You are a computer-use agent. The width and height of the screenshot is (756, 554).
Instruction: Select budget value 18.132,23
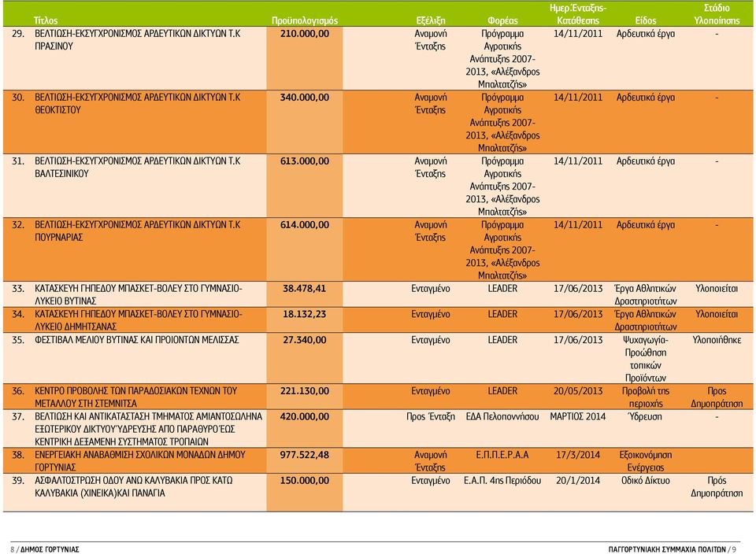pyautogui.click(x=304, y=314)
